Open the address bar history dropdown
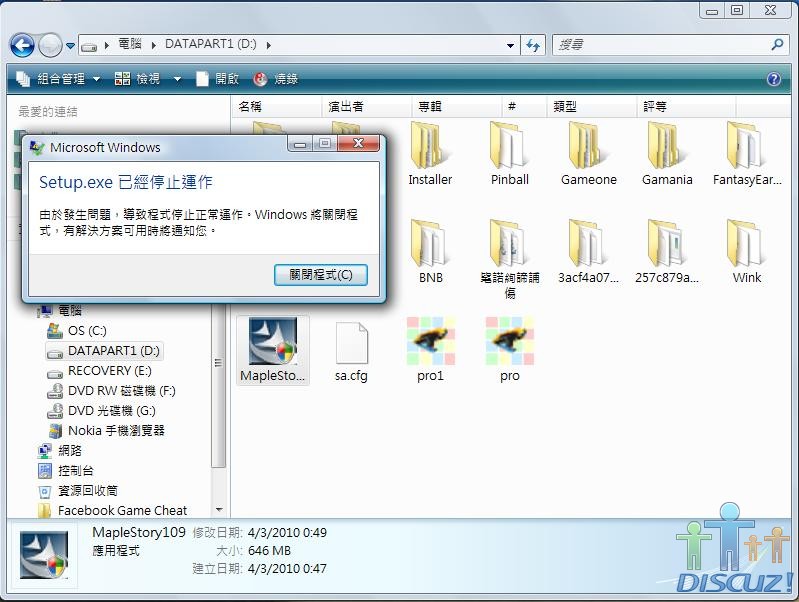 (510, 45)
